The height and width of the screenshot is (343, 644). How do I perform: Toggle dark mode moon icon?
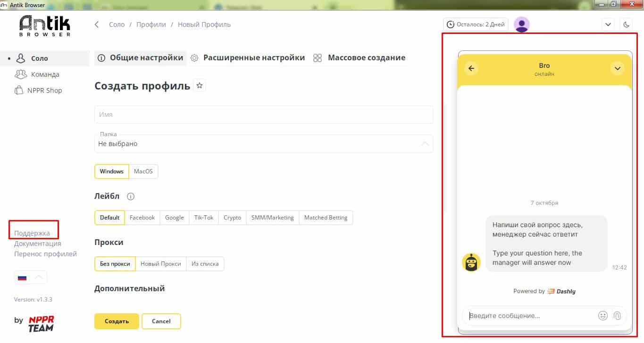point(627,24)
